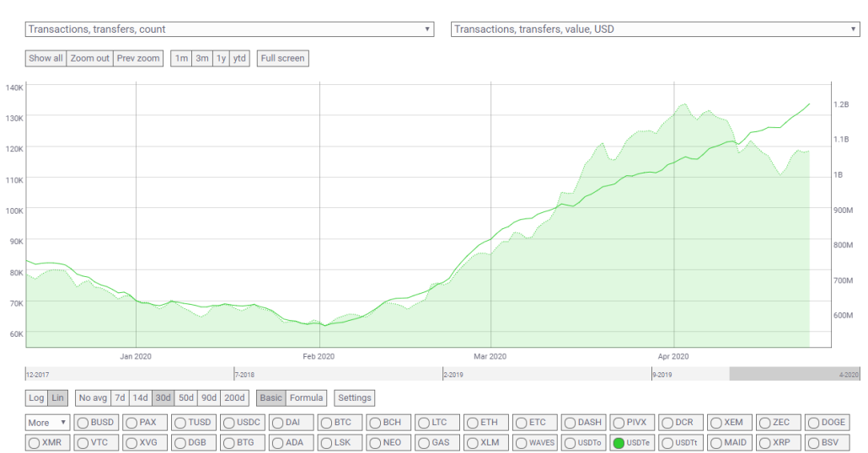Enable the DAI coin
Screen dimensions: 868x453
click(292, 423)
